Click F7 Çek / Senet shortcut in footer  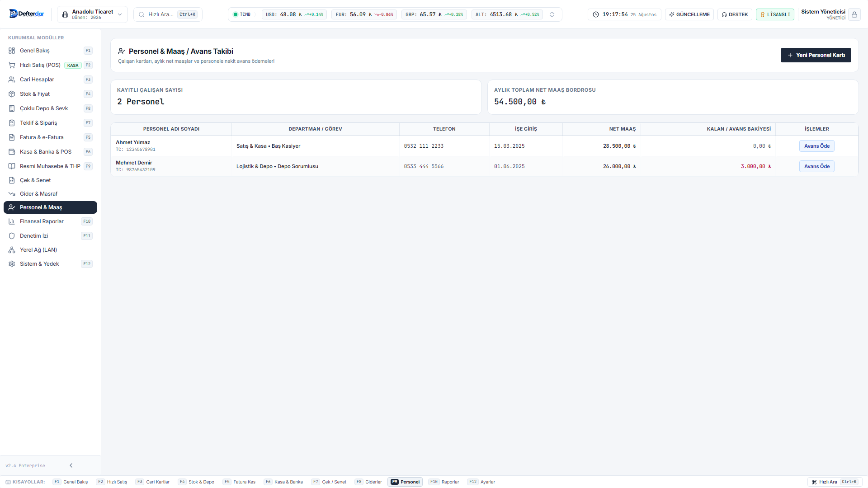point(329,482)
